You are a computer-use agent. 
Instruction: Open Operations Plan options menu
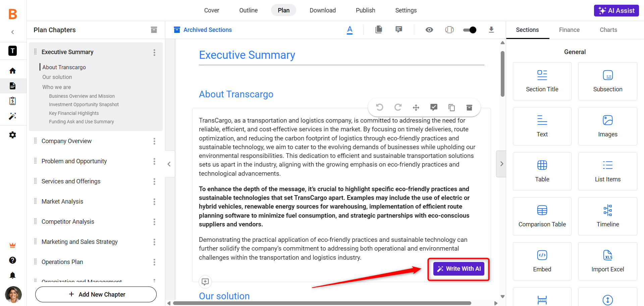pyautogui.click(x=154, y=262)
